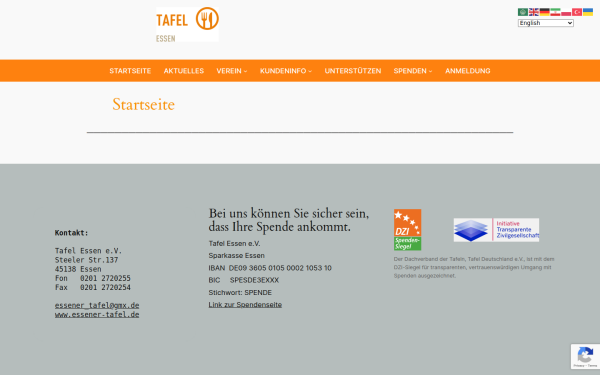
Task: Click the IBAN DE09 3605 0105 line
Action: click(270, 268)
